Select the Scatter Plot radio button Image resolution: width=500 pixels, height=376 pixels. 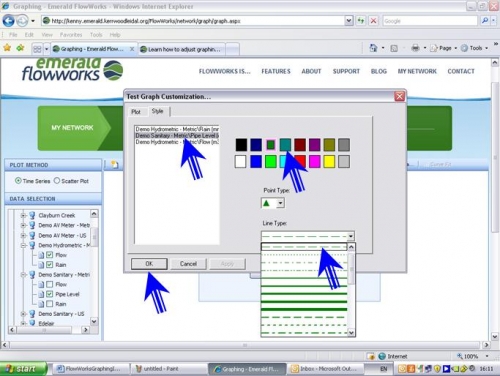pos(57,181)
